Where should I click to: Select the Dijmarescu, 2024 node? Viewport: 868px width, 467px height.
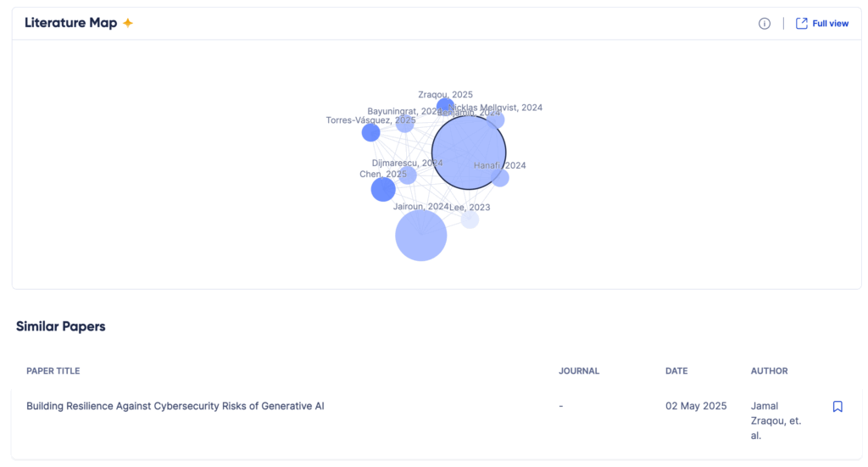pyautogui.click(x=408, y=175)
